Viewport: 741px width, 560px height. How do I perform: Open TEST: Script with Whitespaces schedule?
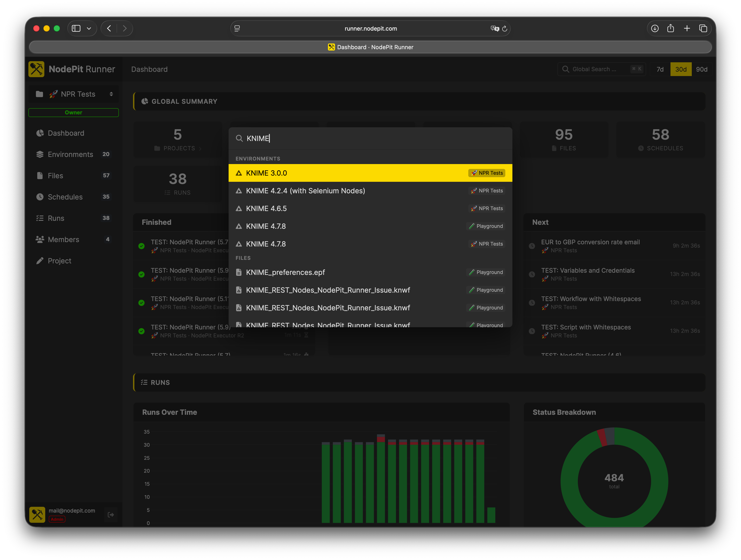pos(614,331)
